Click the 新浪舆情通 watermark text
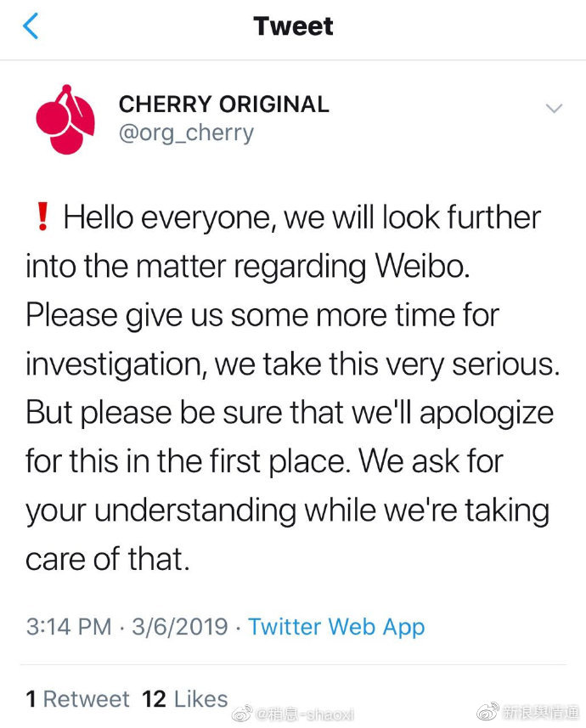Viewport: 586px width, 728px height. pyautogui.click(x=540, y=710)
